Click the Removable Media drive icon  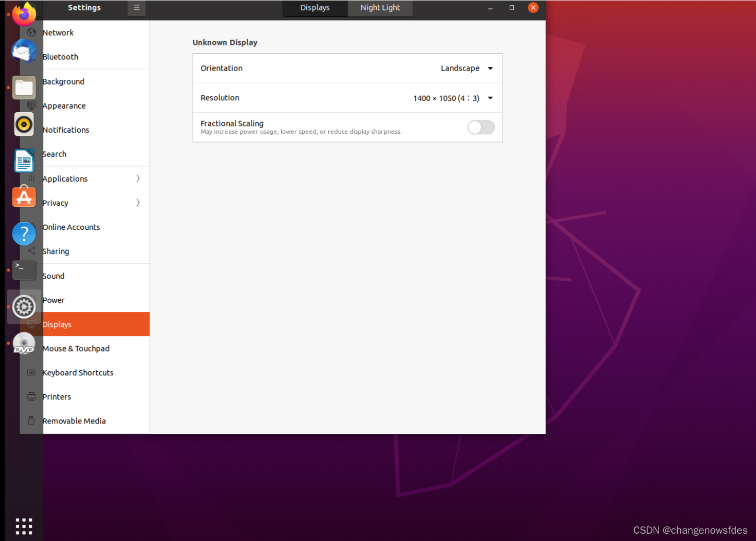point(31,421)
